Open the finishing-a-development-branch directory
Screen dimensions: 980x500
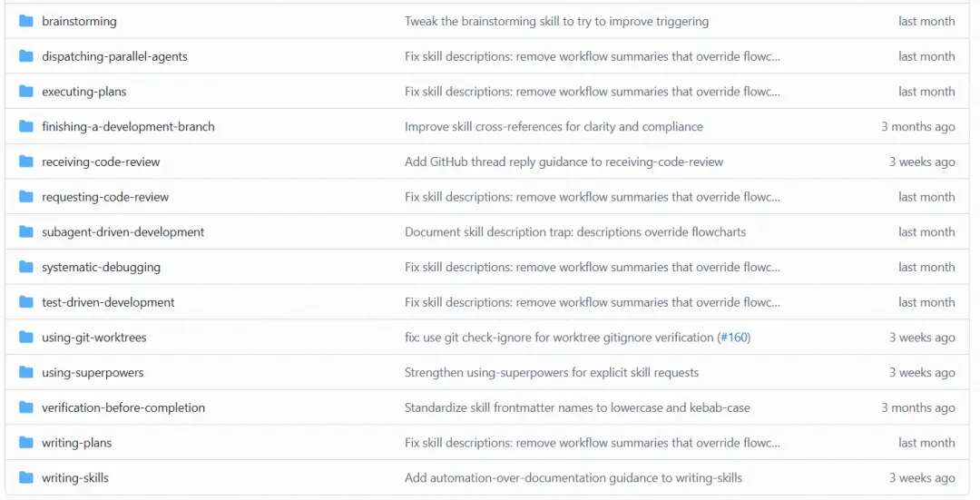tap(128, 126)
